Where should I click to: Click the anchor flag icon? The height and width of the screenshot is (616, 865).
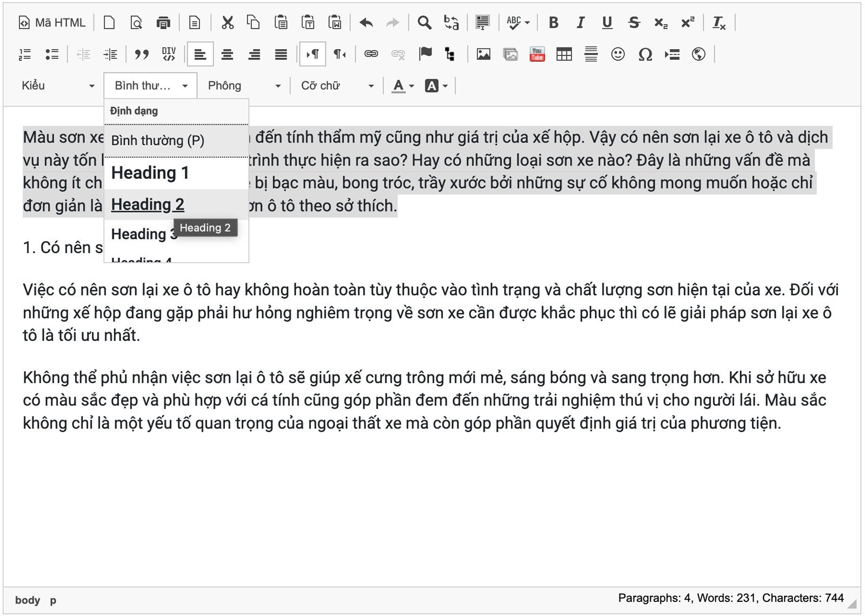coord(425,54)
